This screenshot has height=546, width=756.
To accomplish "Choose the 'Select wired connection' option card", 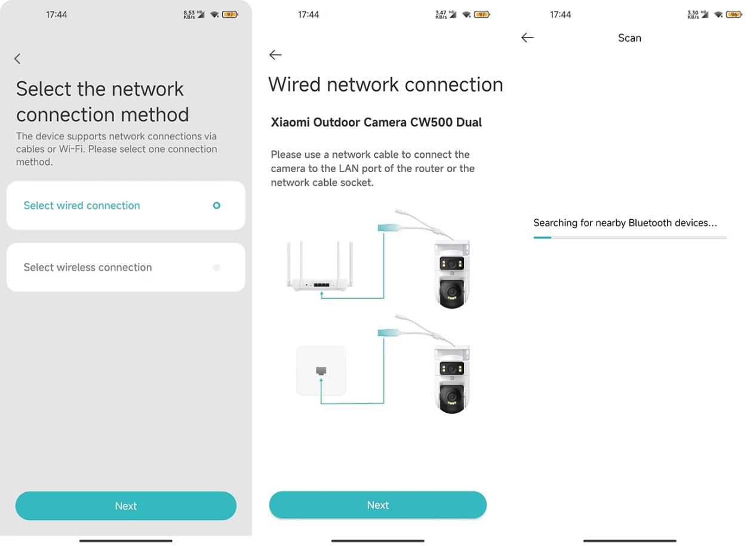I will pyautogui.click(x=126, y=205).
